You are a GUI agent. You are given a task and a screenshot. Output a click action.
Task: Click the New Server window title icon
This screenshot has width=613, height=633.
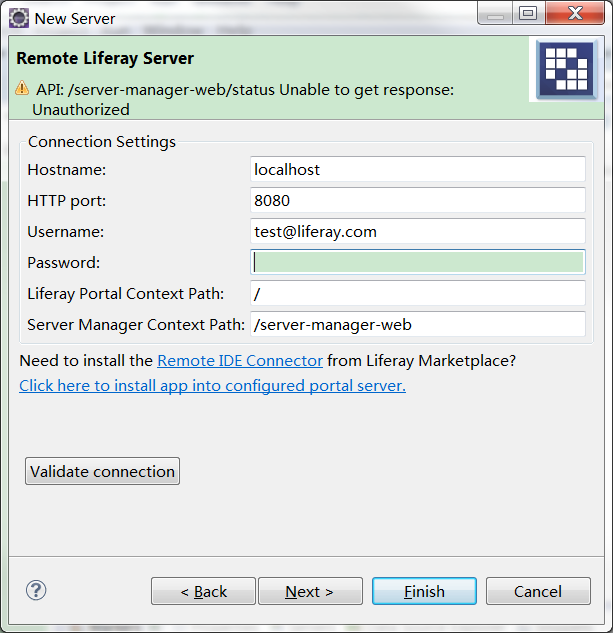18,18
